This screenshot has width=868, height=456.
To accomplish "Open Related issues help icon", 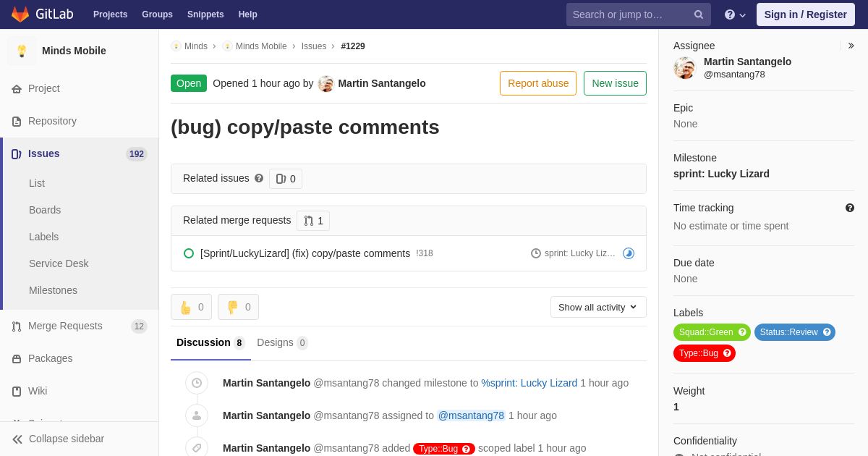I will coord(259,178).
